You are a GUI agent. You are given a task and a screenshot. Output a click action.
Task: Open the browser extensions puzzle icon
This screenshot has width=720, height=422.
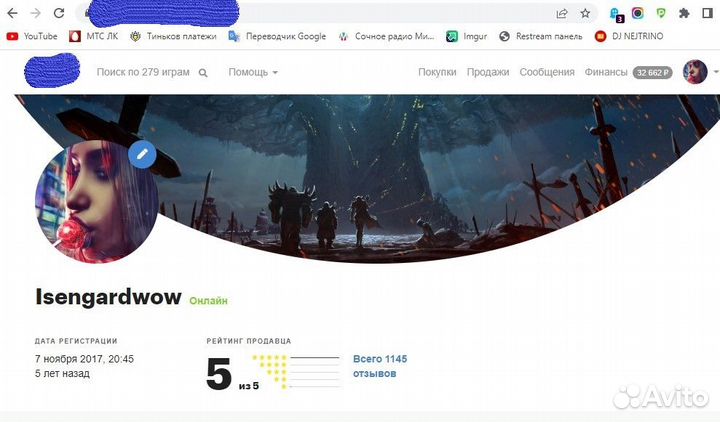pos(684,13)
